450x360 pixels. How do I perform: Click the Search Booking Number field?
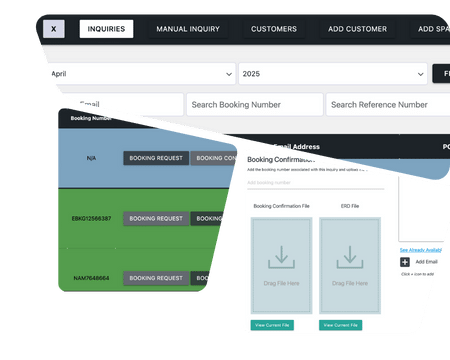tap(255, 105)
